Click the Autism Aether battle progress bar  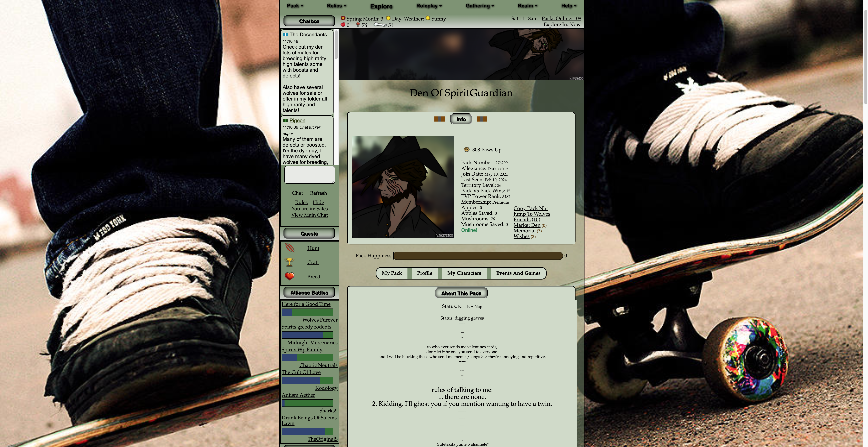coord(307,403)
